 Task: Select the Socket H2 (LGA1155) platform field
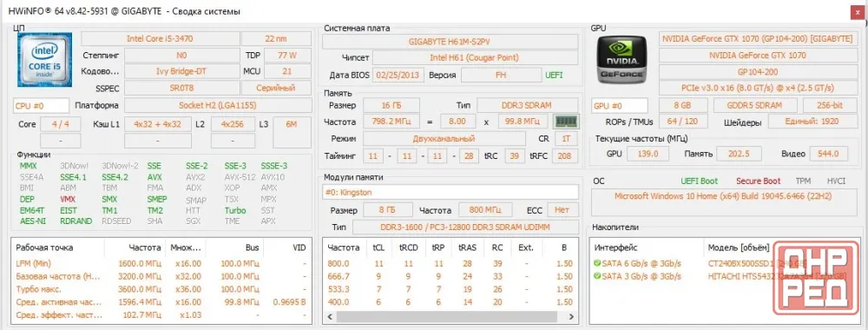[x=218, y=105]
